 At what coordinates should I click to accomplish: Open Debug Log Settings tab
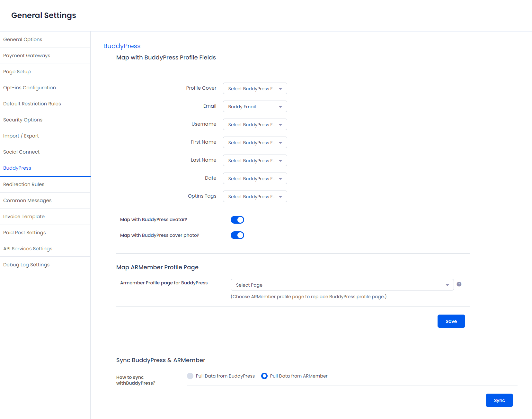click(x=45, y=265)
